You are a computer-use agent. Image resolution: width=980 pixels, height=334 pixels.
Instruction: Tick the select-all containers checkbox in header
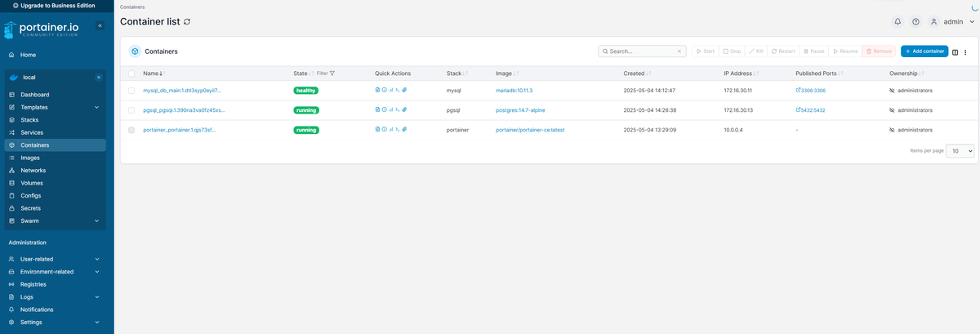131,73
